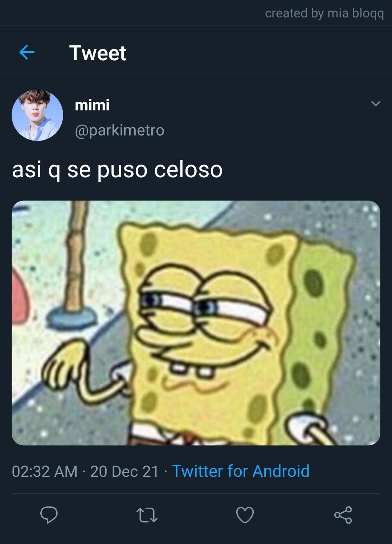Image resolution: width=392 pixels, height=544 pixels.
Task: Open the @parkimetro handle
Action: pos(119,130)
